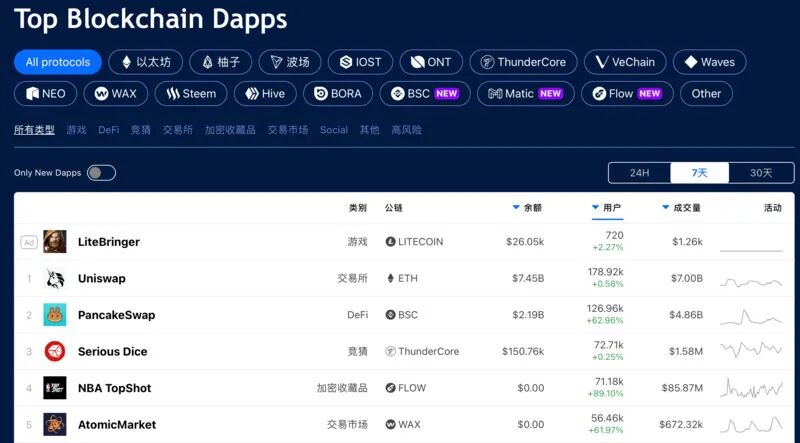Select Flow NEW protocol filter
This screenshot has height=443, width=800.
627,93
